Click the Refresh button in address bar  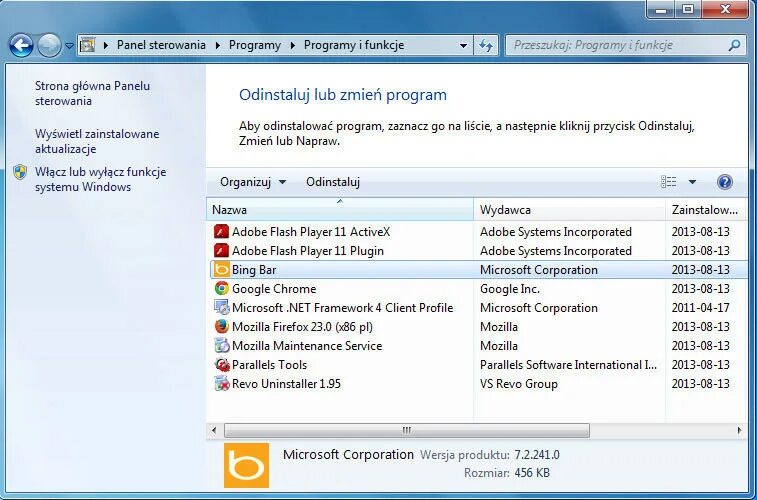[486, 45]
